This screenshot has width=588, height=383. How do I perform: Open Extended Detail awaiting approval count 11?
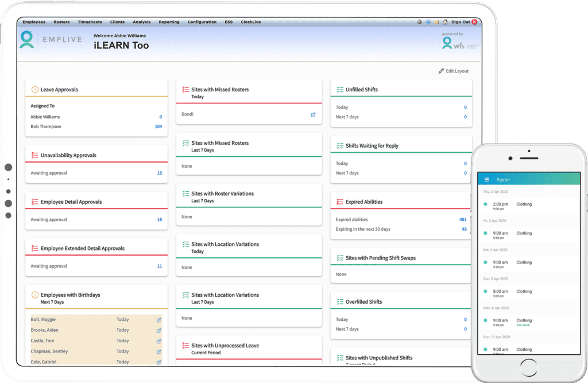point(160,266)
